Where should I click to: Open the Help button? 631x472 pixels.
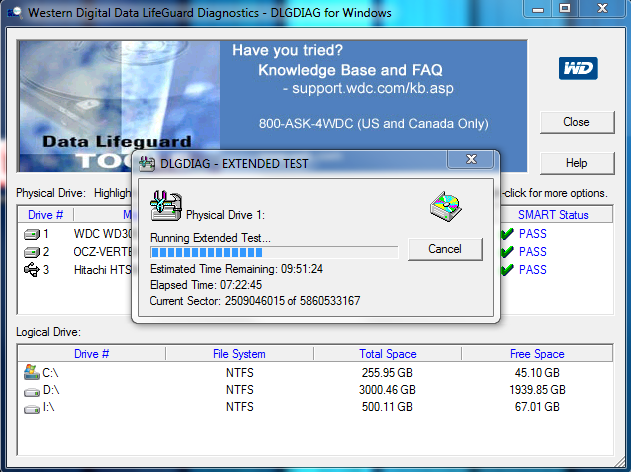(577, 163)
